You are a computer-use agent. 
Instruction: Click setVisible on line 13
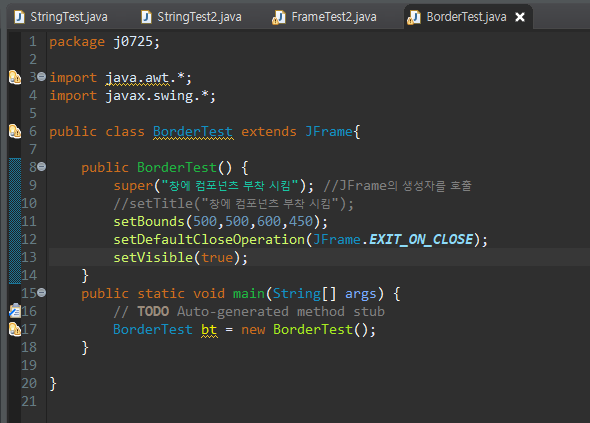[153, 258]
